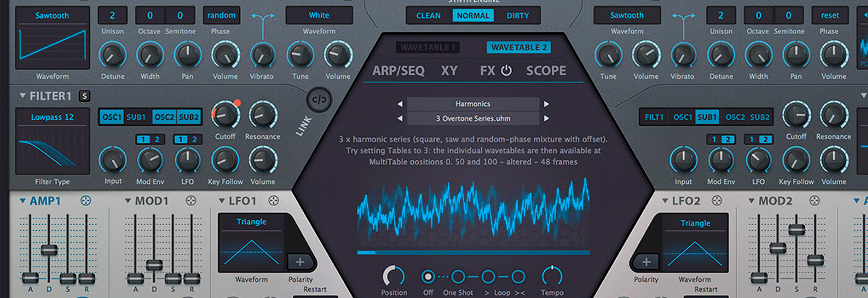868x298 pixels.
Task: Click the right oscillator Width knob
Action: pyautogui.click(x=758, y=55)
